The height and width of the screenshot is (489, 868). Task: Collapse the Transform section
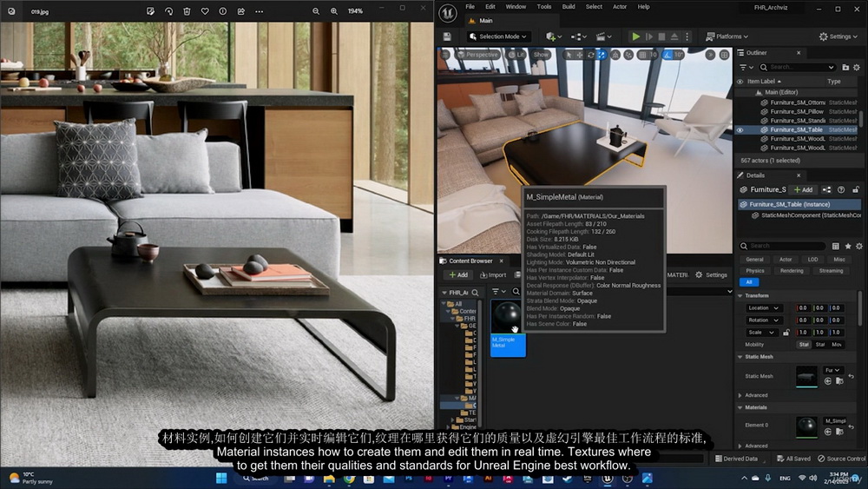[x=740, y=295]
